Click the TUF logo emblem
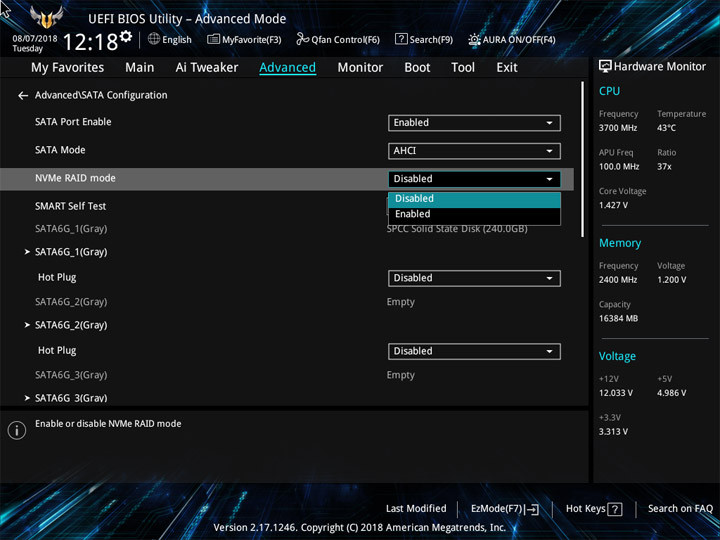The height and width of the screenshot is (540, 720). tap(46, 17)
